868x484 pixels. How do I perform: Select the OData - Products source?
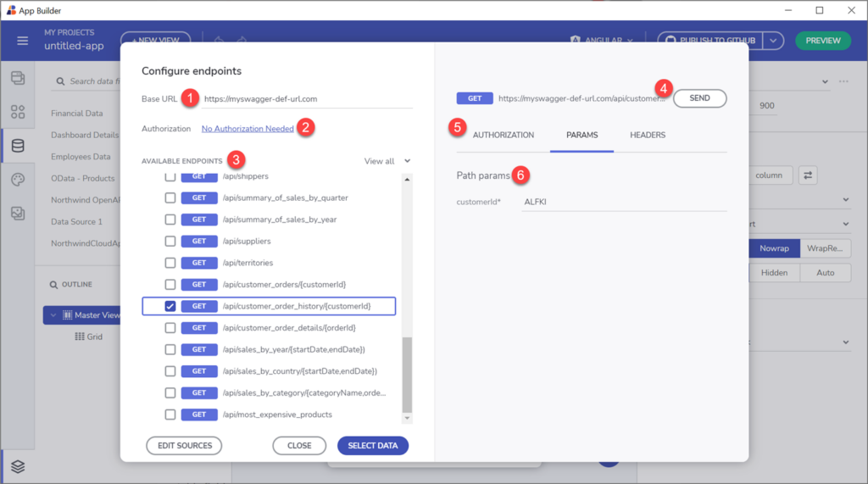[x=83, y=178]
